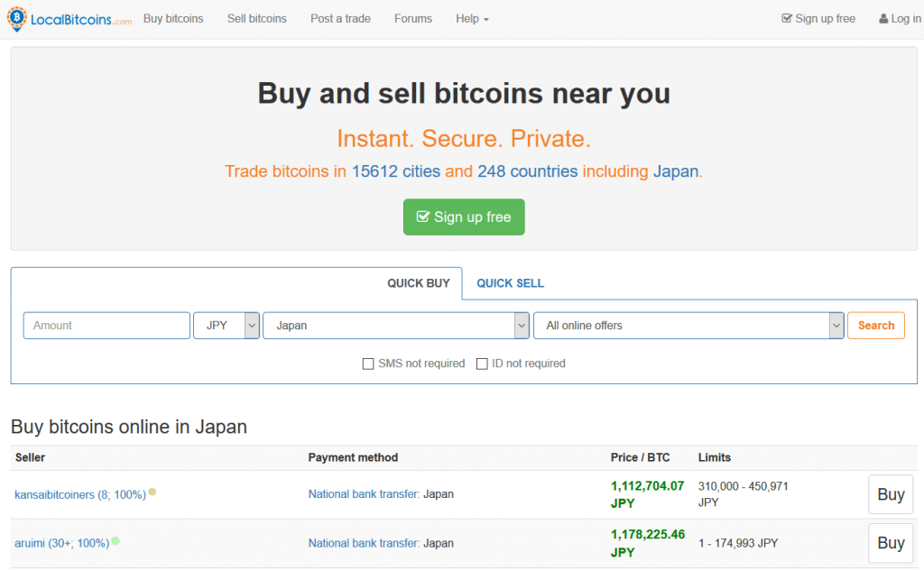
Task: Click the Log in link
Action: tap(900, 18)
